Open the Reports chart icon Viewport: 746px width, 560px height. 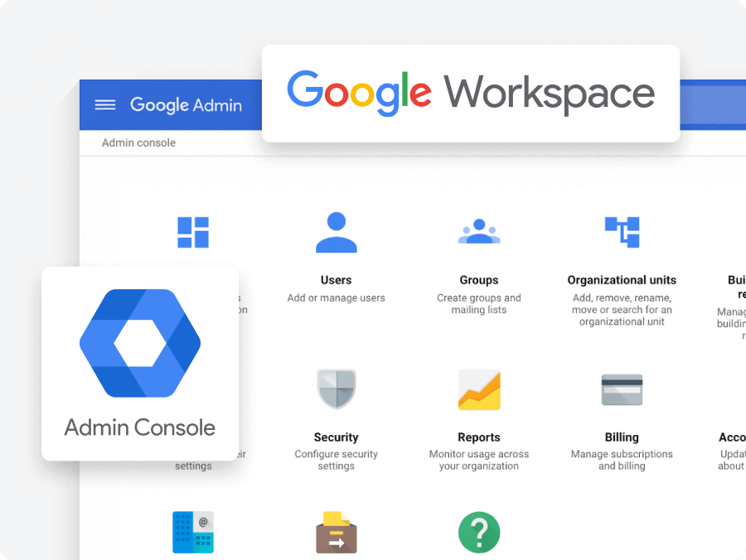479,390
